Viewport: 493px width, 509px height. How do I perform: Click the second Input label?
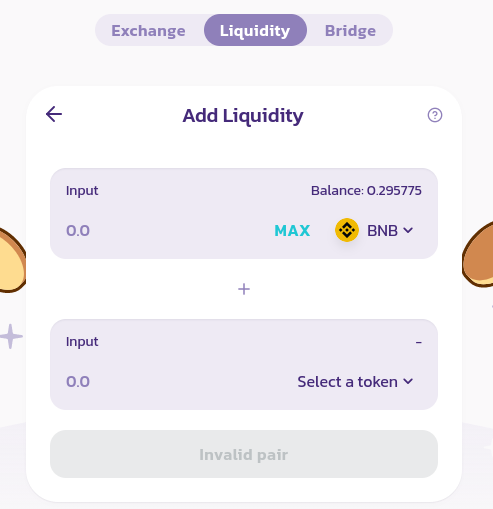82,342
